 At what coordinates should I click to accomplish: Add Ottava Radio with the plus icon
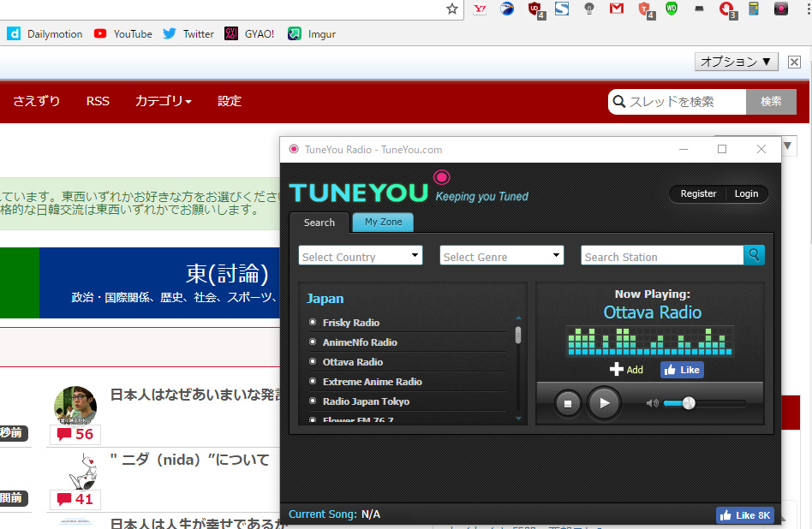(x=625, y=370)
